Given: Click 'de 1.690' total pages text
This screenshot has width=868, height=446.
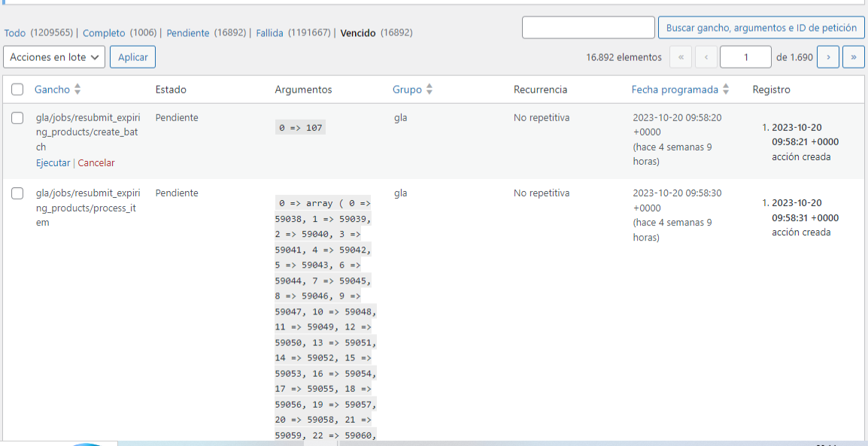Looking at the screenshot, I should tap(794, 57).
